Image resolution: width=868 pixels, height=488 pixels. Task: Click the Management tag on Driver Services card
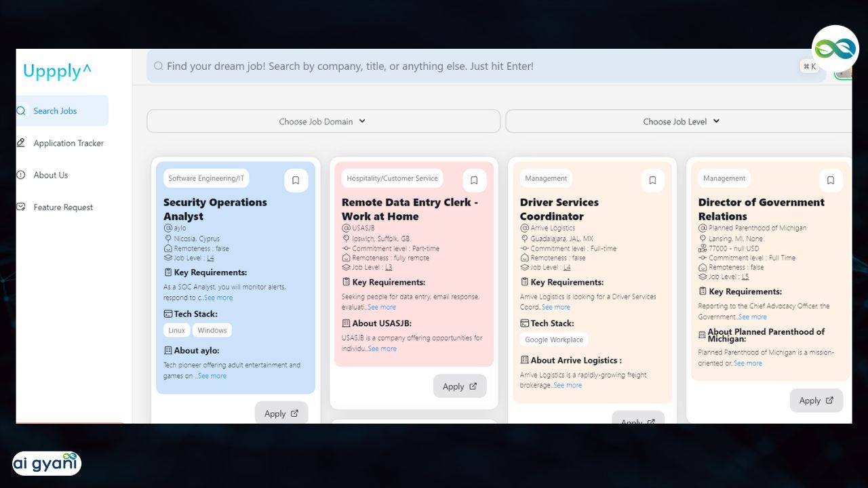(546, 178)
